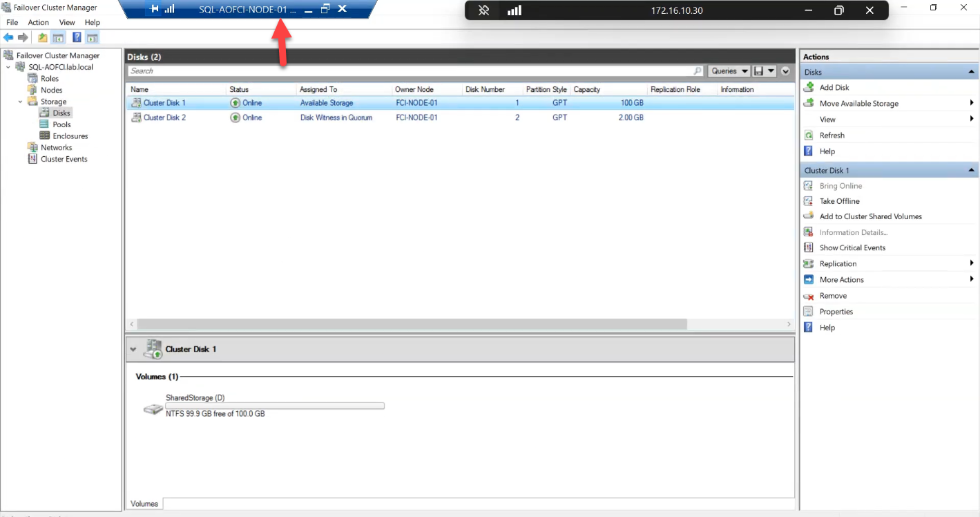980x517 pixels.
Task: Sort by the Name column header
Action: 177,89
